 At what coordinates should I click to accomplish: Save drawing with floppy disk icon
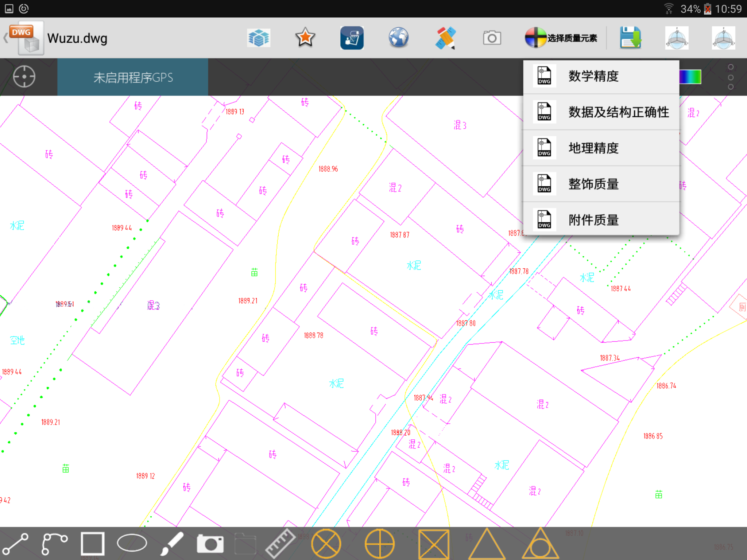[x=630, y=38]
